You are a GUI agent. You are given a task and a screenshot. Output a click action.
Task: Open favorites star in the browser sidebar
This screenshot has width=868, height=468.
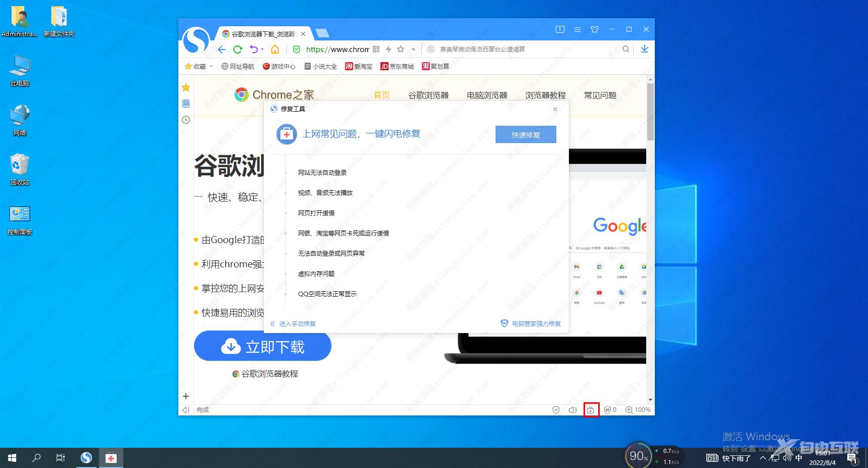(x=186, y=87)
